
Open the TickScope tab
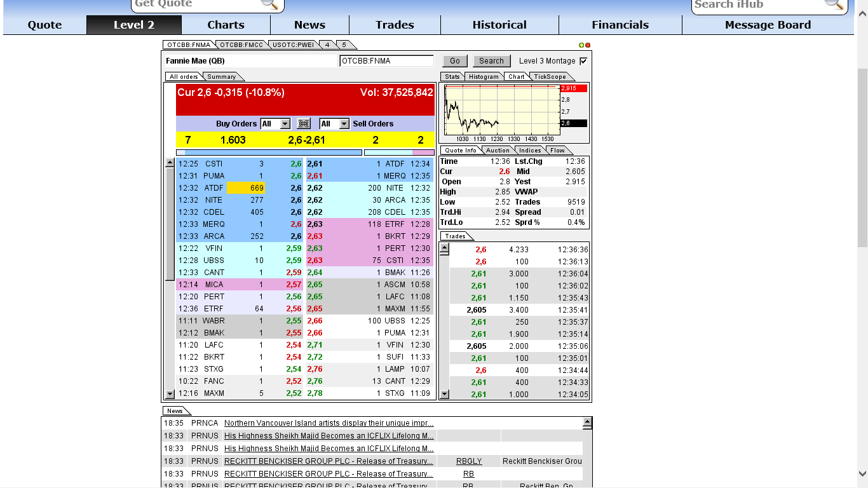(x=550, y=77)
